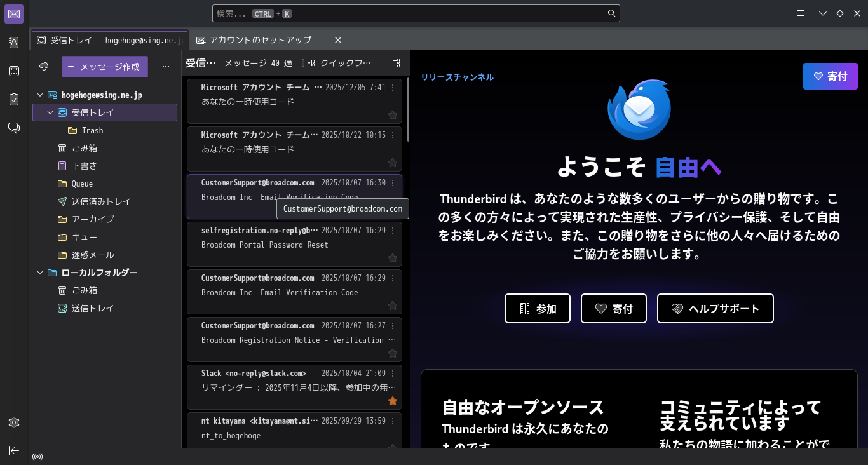
Task: Click the magnifier icon in search bar
Action: coord(611,13)
